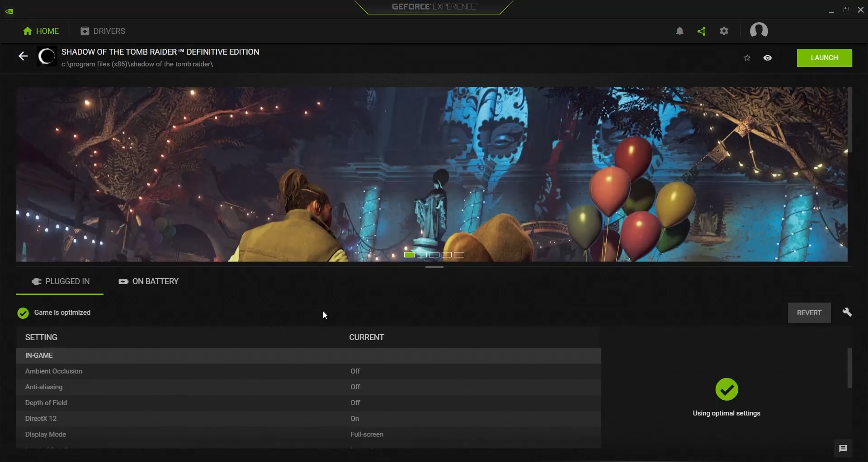Switch to the Drivers tab
The height and width of the screenshot is (462, 868).
pyautogui.click(x=103, y=31)
